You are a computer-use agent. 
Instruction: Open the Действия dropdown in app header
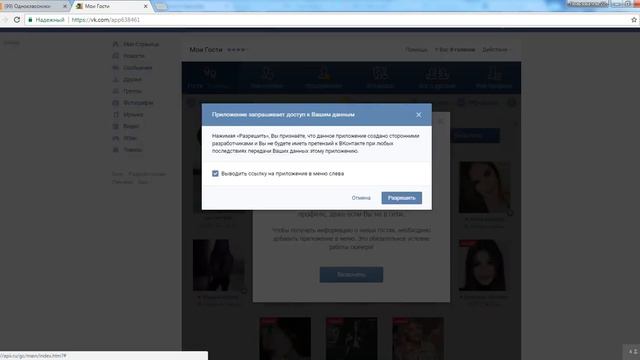tap(496, 50)
